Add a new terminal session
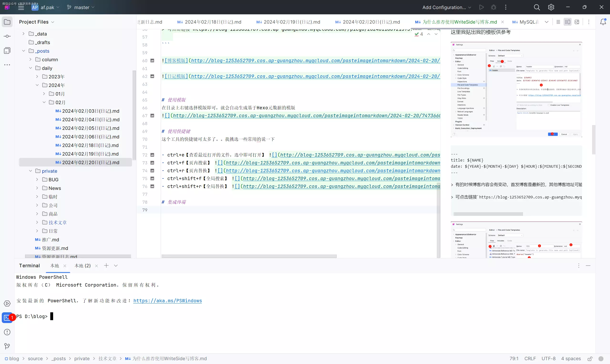This screenshot has height=364, width=610. (x=106, y=266)
